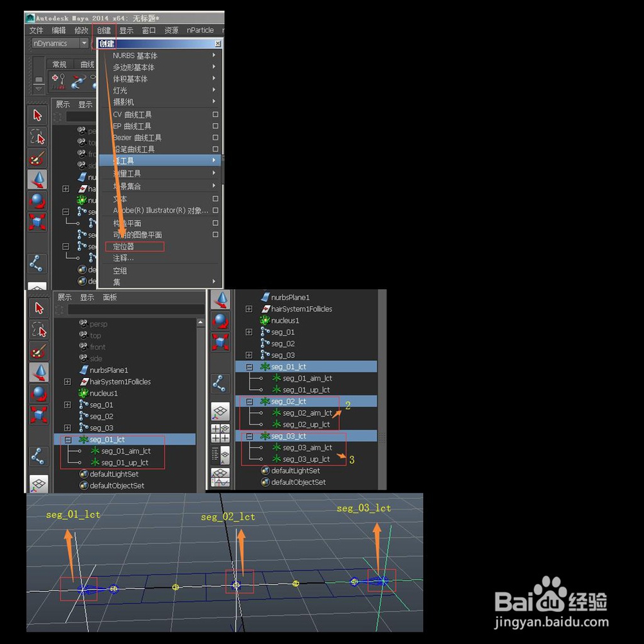
Task: Open option box for EP 曲线工具
Action: click(215, 126)
